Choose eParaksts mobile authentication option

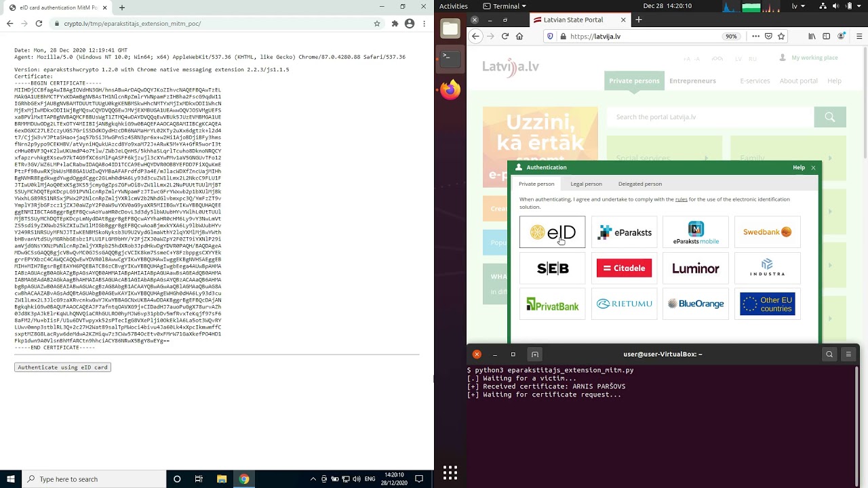696,232
